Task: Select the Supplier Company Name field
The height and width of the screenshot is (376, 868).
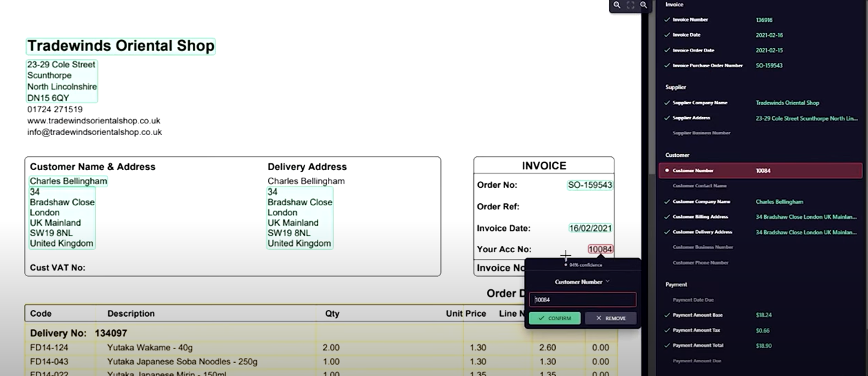Action: (761, 103)
